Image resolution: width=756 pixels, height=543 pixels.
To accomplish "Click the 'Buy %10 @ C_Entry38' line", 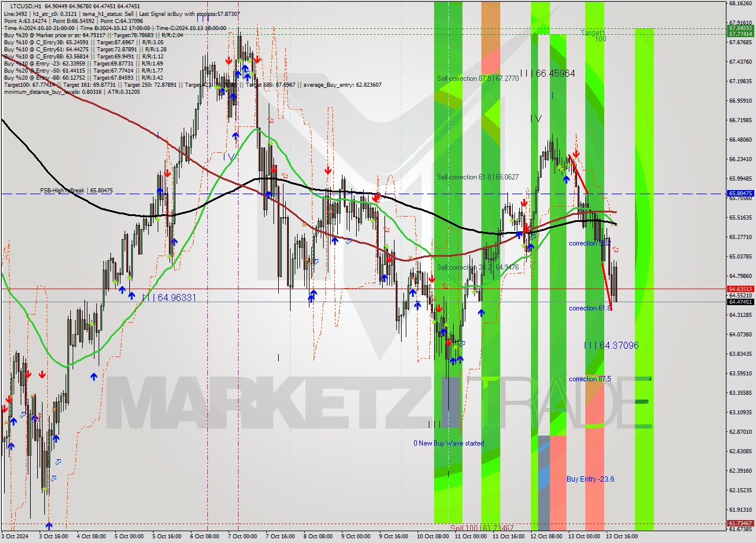I will 83,42.
